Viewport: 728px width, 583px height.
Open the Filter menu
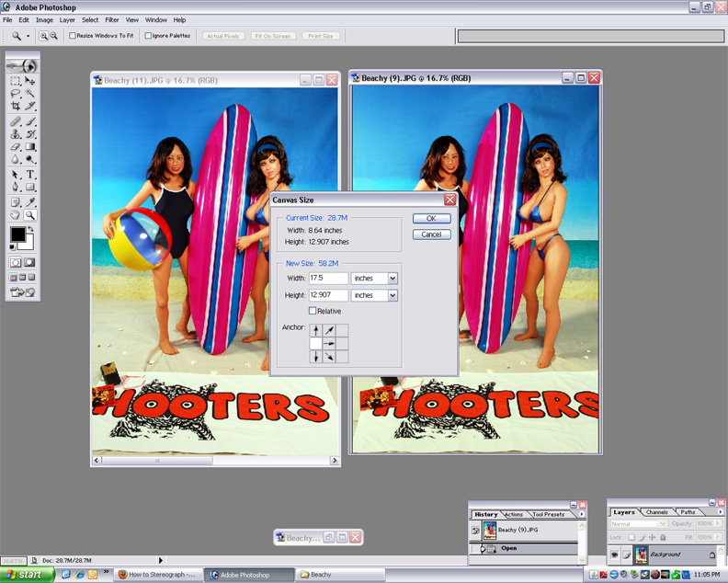pos(111,19)
